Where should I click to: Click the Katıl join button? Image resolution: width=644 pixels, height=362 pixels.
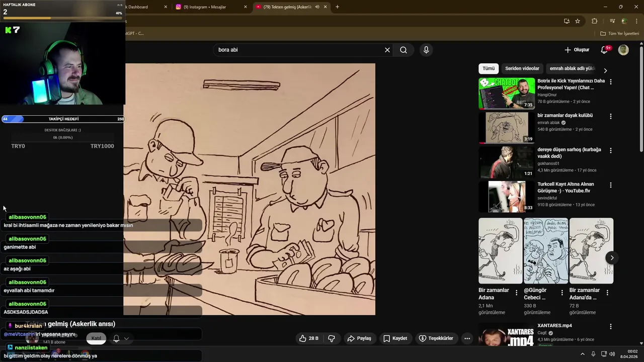[x=96, y=338]
